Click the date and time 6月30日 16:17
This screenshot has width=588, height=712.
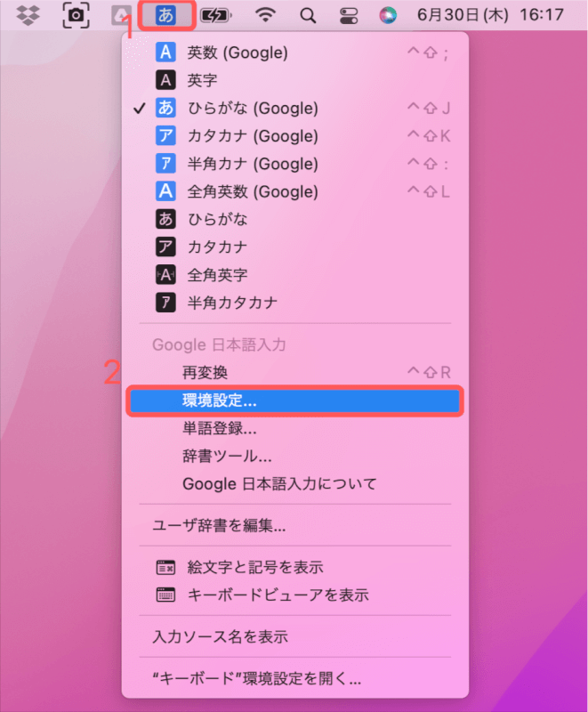tap(490, 15)
